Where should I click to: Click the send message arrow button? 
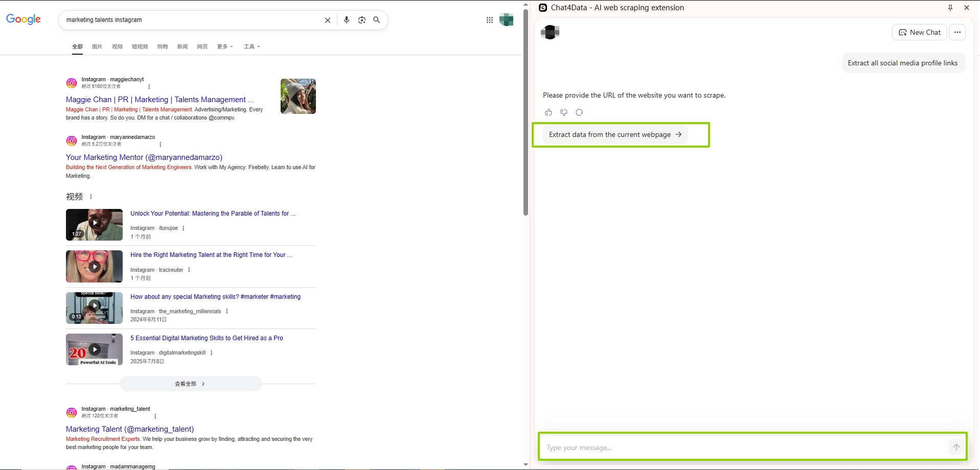click(x=956, y=447)
